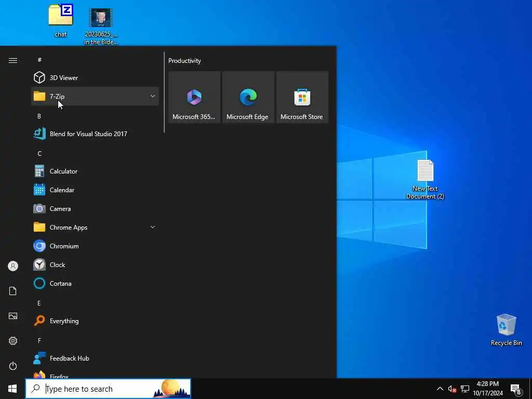Image resolution: width=532 pixels, height=399 pixels.
Task: Launch Chromium browser
Action: (95, 246)
